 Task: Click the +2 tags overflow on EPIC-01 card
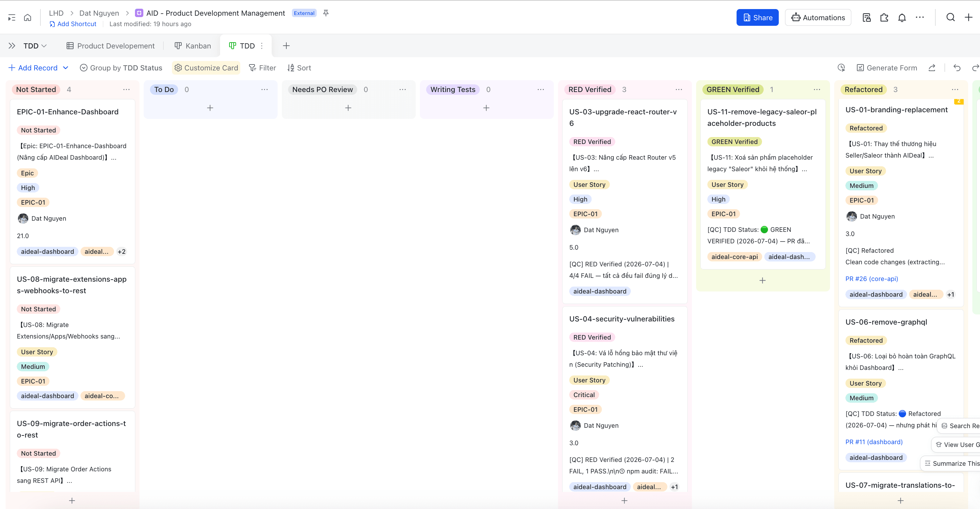[121, 251]
